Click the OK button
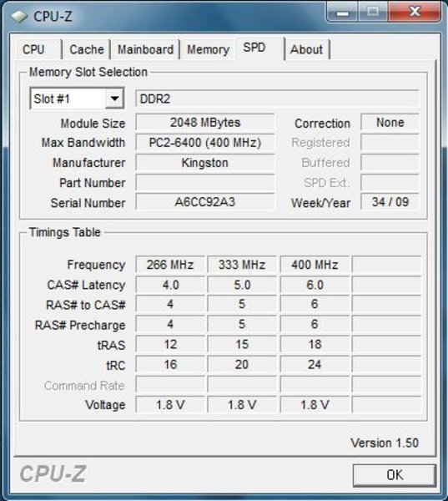This screenshot has width=448, height=501. 395,475
